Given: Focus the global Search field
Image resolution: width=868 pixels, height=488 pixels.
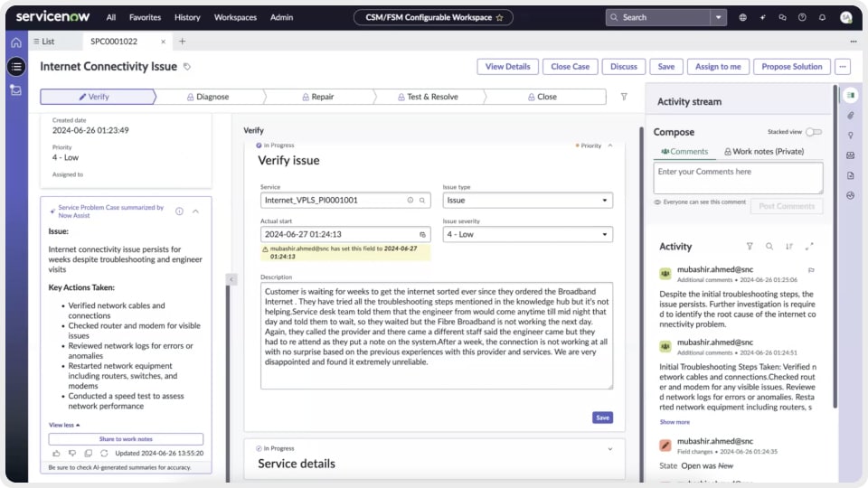Looking at the screenshot, I should (x=659, y=17).
